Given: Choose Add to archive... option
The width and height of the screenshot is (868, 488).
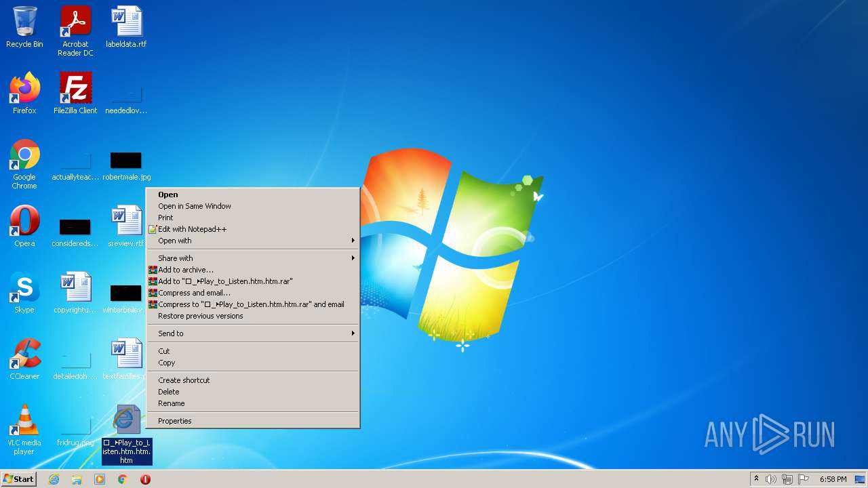Looking at the screenshot, I should point(253,270).
